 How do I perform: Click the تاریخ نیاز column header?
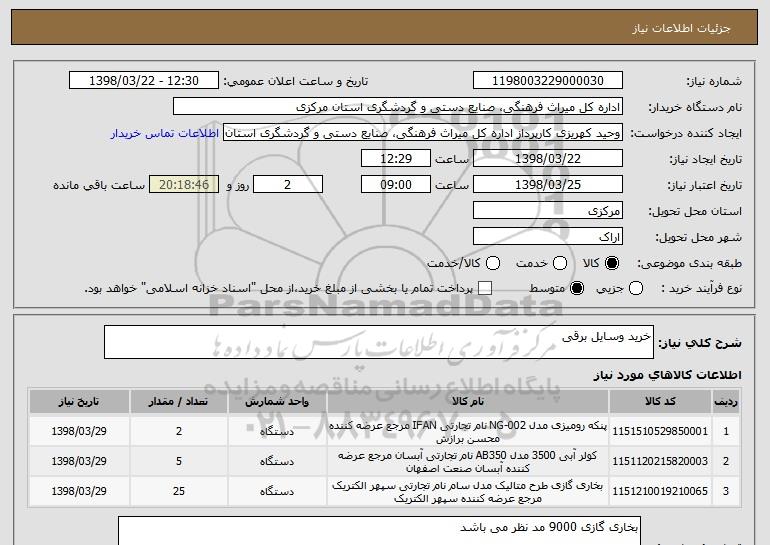tap(79, 402)
